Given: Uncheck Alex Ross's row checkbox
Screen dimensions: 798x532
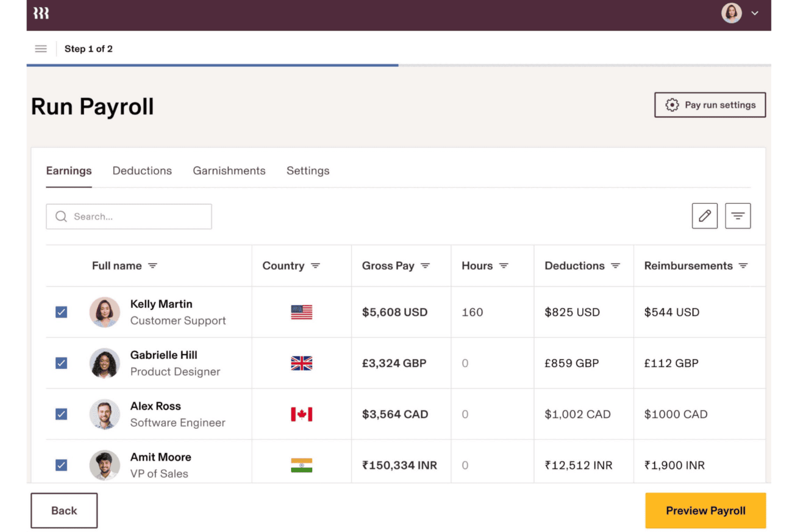Looking at the screenshot, I should 61,414.
